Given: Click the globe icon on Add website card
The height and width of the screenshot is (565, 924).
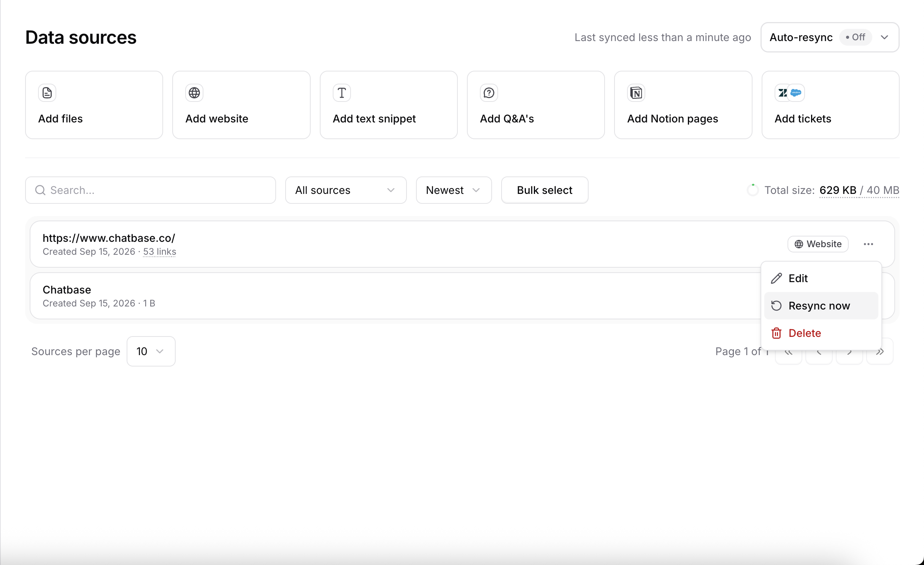Looking at the screenshot, I should 194,93.
